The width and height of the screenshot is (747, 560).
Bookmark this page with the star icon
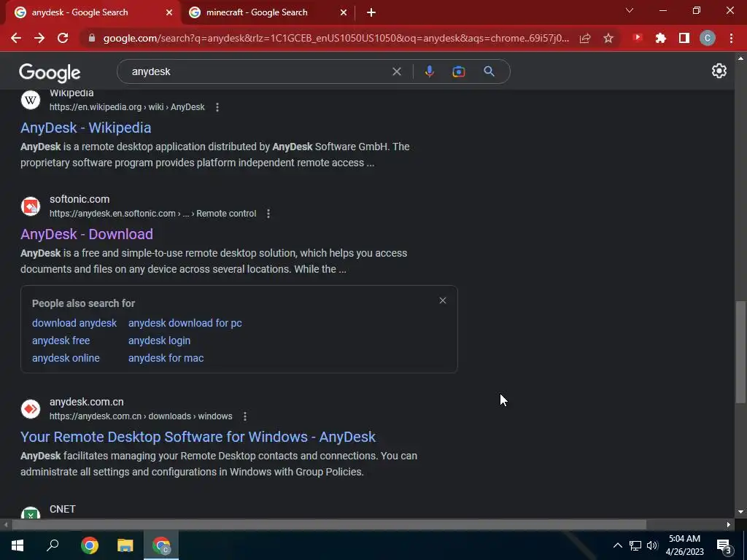tap(608, 38)
